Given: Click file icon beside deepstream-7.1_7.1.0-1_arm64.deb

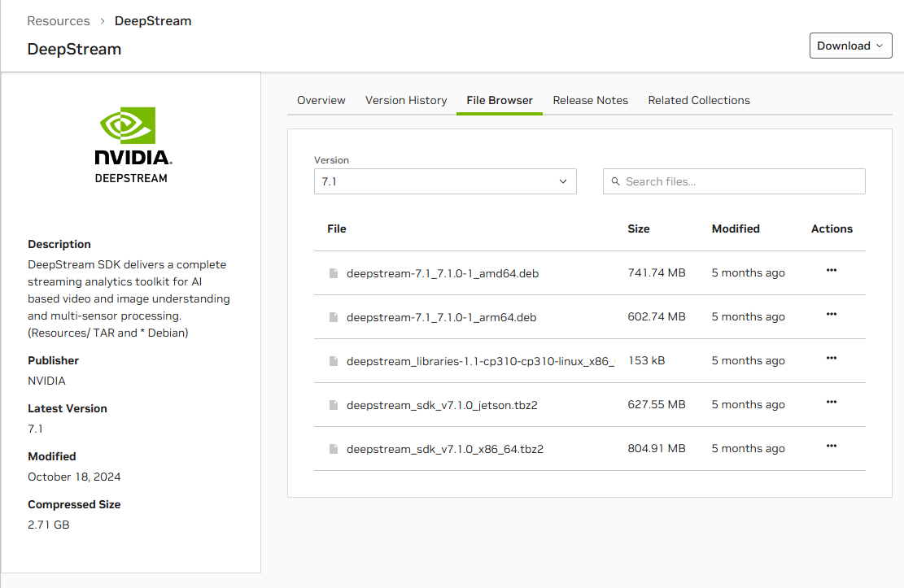Looking at the screenshot, I should 334,317.
